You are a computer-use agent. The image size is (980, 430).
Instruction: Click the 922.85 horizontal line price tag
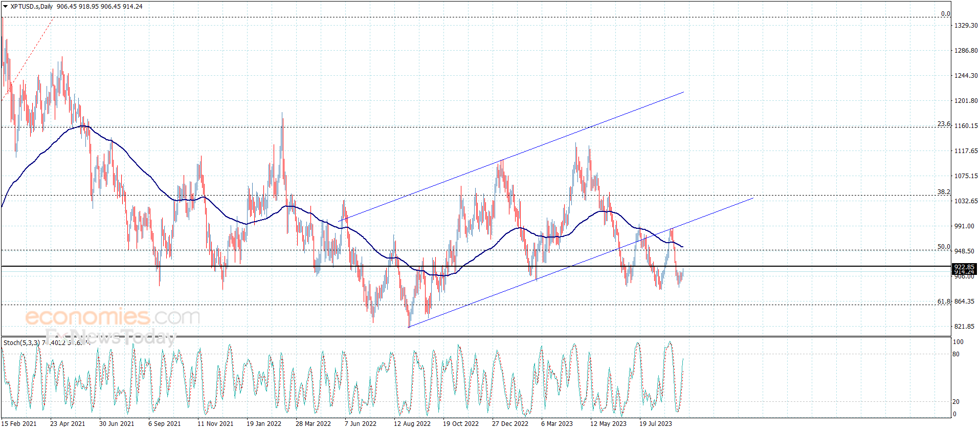pos(964,267)
